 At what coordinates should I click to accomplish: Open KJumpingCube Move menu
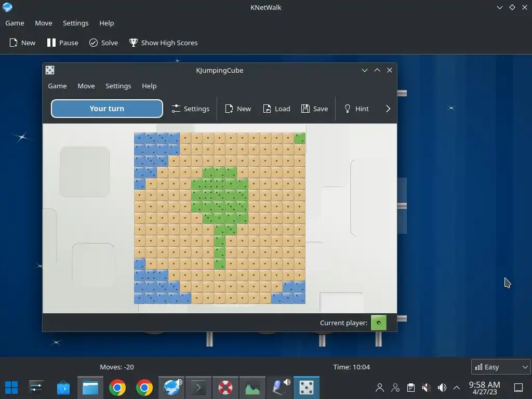click(x=86, y=86)
